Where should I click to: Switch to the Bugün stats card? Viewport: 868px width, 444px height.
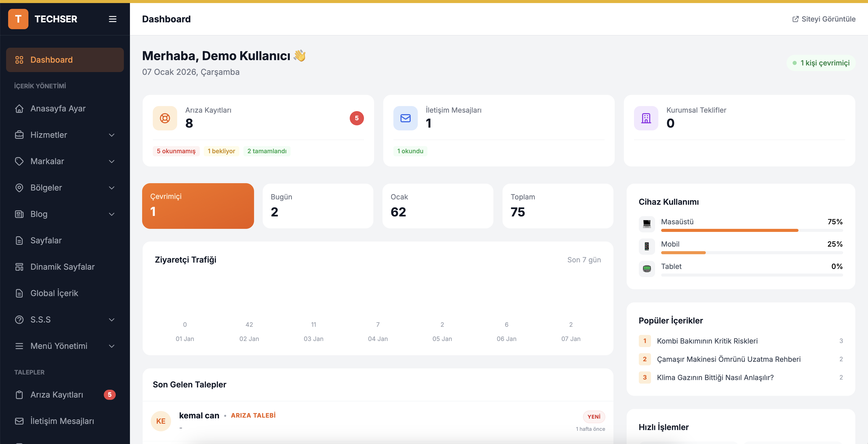(x=318, y=206)
